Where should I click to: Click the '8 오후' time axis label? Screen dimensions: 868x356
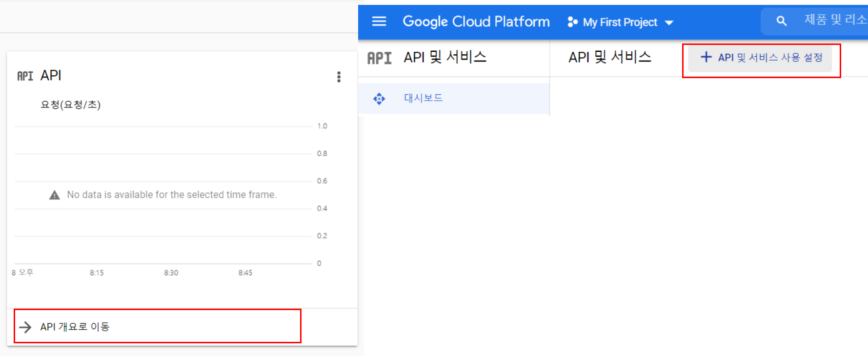click(x=22, y=272)
